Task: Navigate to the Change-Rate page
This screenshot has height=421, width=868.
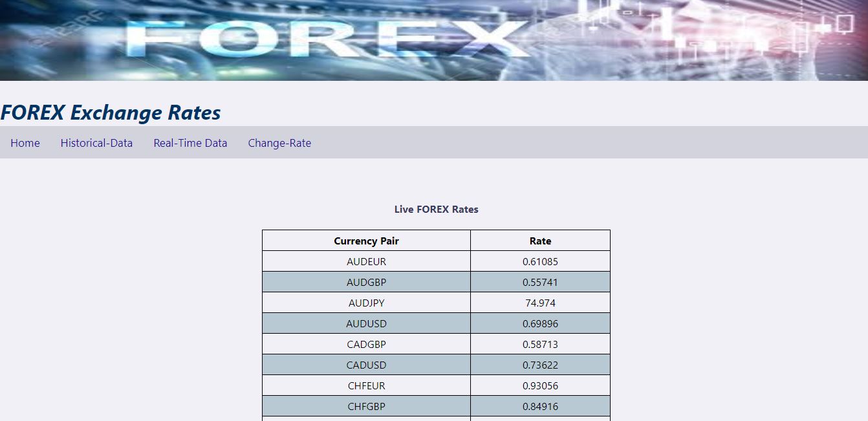Action: tap(279, 143)
